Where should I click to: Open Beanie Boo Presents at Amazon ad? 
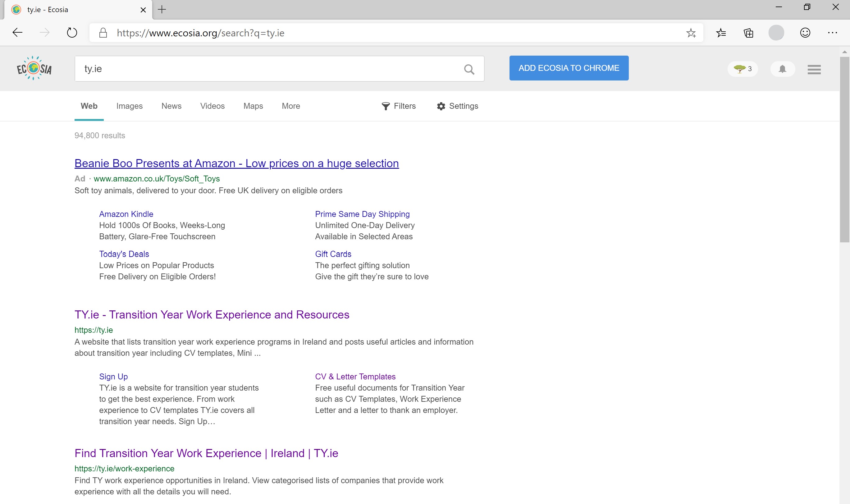click(237, 163)
